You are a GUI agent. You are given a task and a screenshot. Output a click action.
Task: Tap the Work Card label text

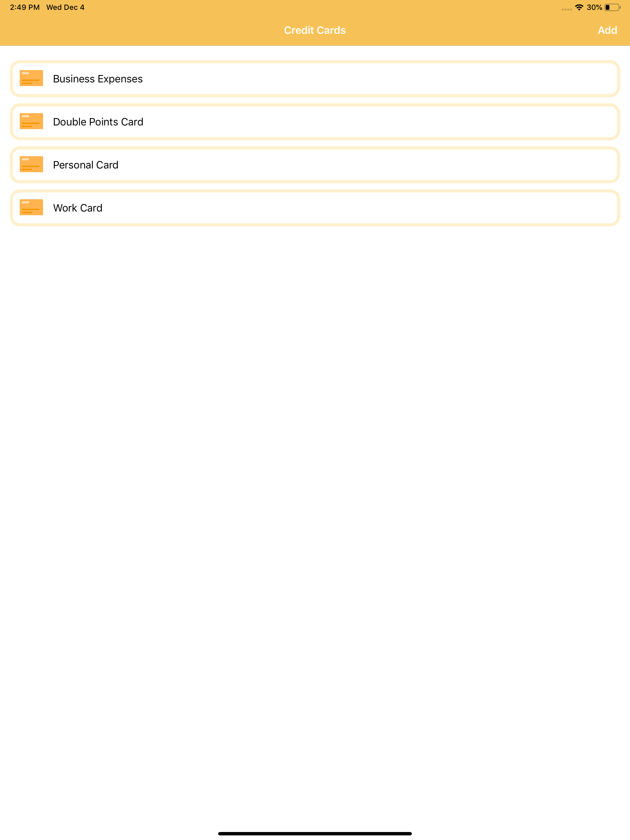coord(78,208)
